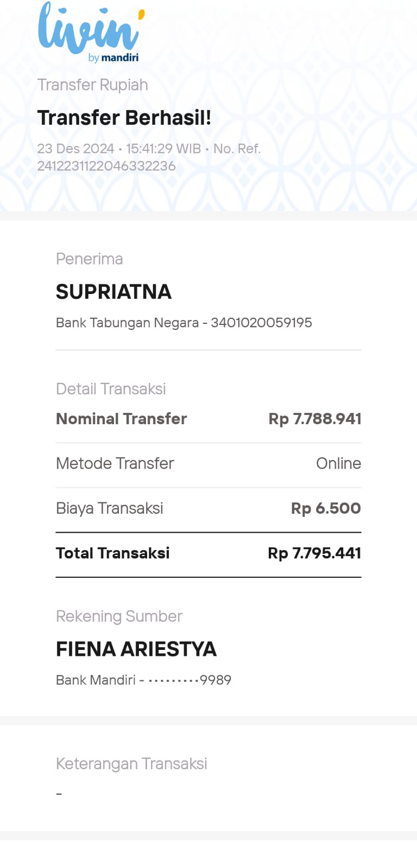Click the "Detail Transaksi" section label
This screenshot has height=868, width=417.
[x=111, y=389]
